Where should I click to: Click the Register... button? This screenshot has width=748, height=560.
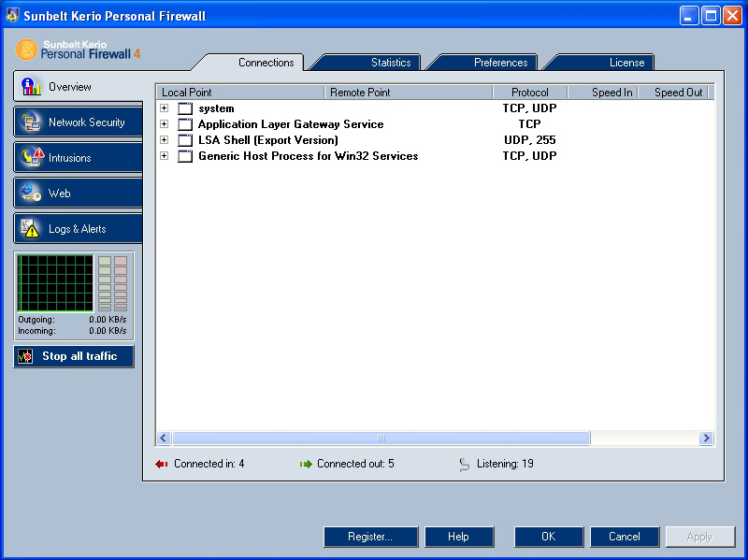pyautogui.click(x=369, y=537)
